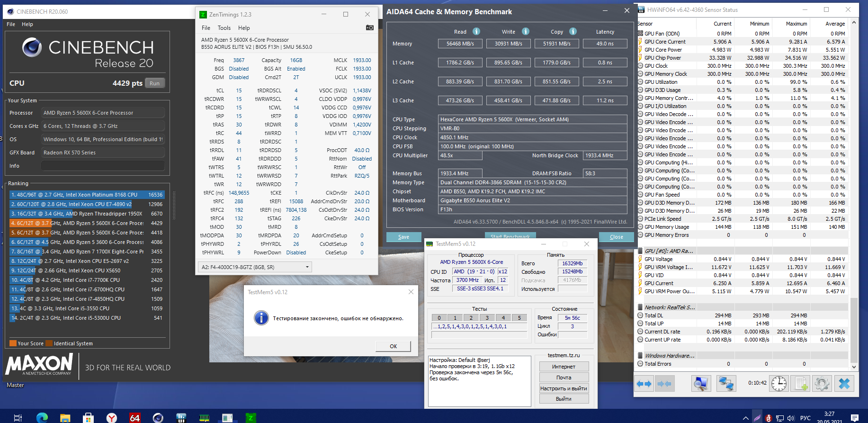Open the Help menu in ZenTimings

pos(244,28)
